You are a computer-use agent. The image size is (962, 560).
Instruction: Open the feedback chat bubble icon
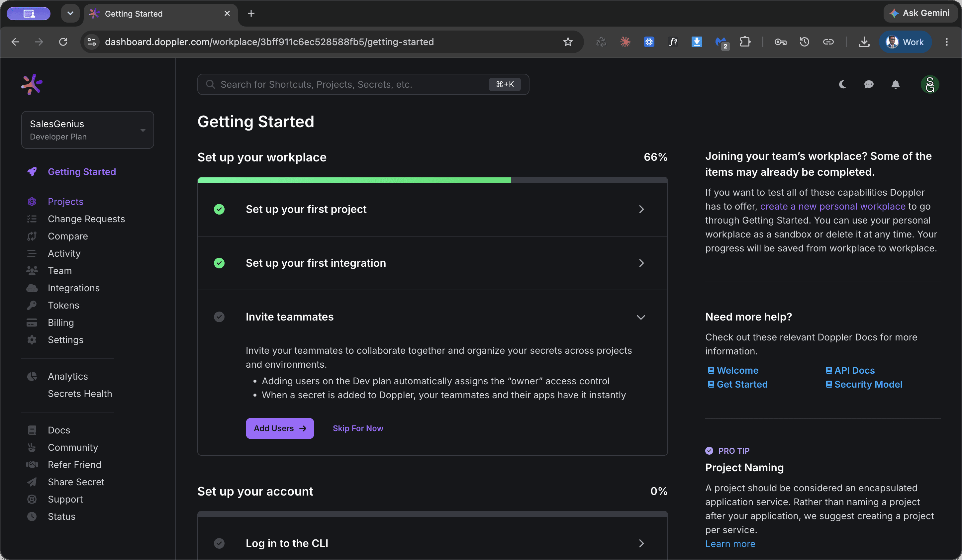click(x=869, y=84)
